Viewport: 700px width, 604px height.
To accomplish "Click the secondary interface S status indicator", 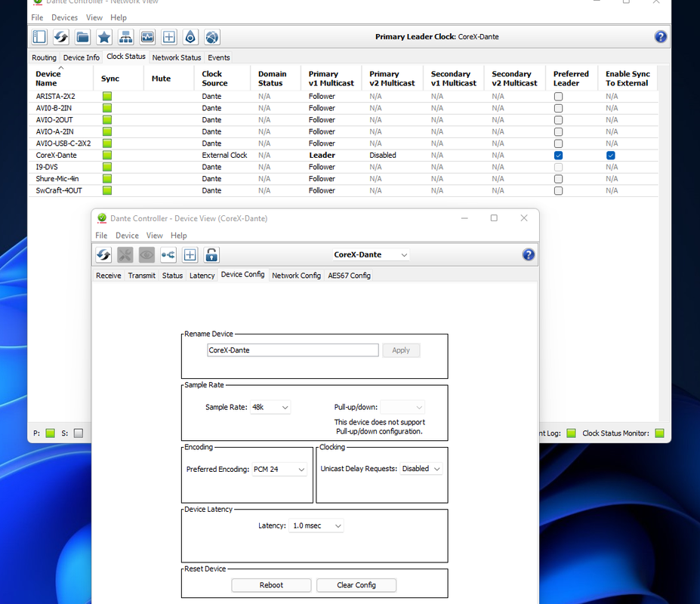I will coord(79,433).
